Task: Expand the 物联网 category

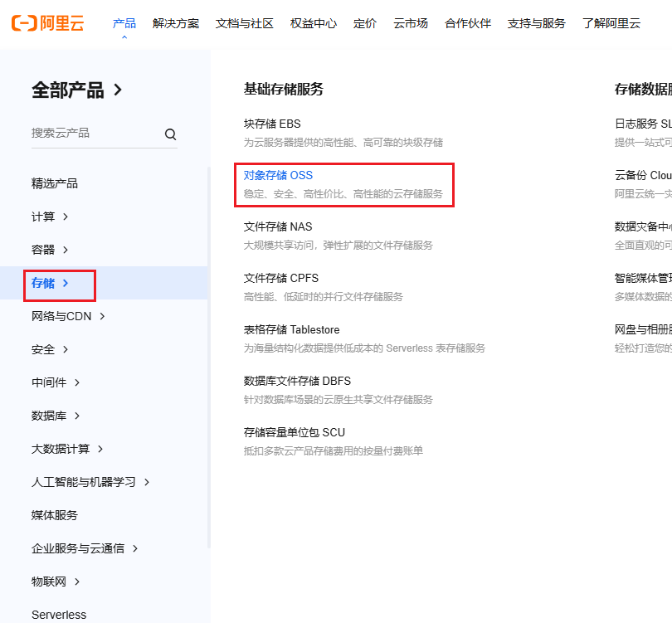Action: [x=56, y=582]
